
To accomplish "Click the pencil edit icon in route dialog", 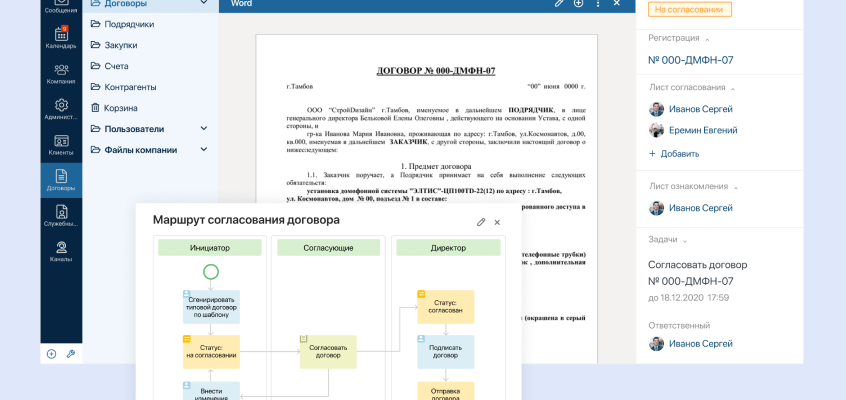I will click(x=481, y=222).
